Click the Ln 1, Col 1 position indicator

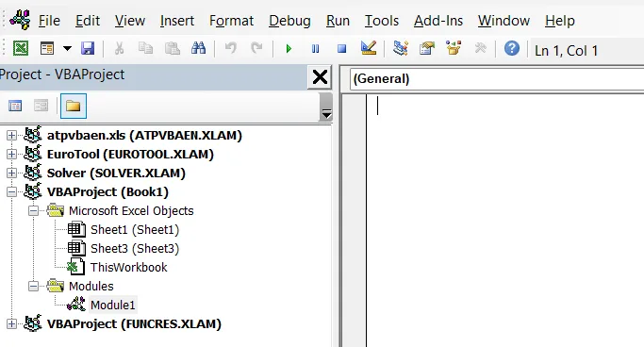click(566, 51)
